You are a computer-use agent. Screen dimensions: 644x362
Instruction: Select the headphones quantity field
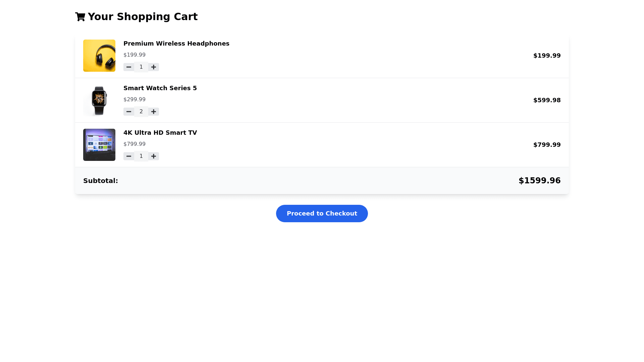[x=141, y=67]
